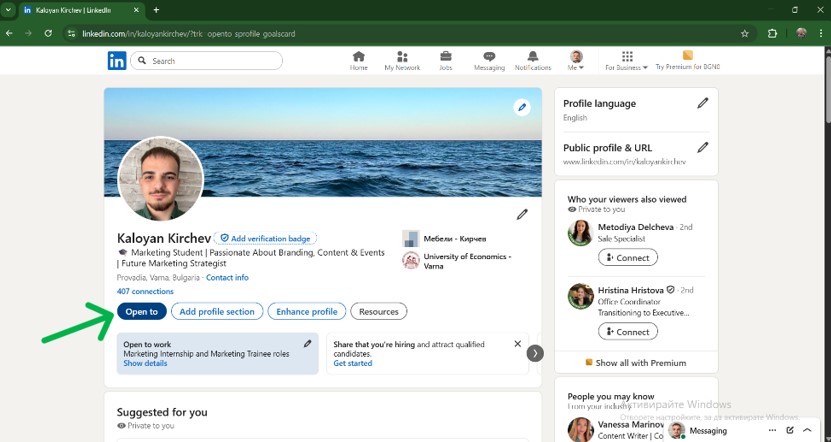Open My Network nav icon
Screen dimensions: 831x442
coord(402,61)
